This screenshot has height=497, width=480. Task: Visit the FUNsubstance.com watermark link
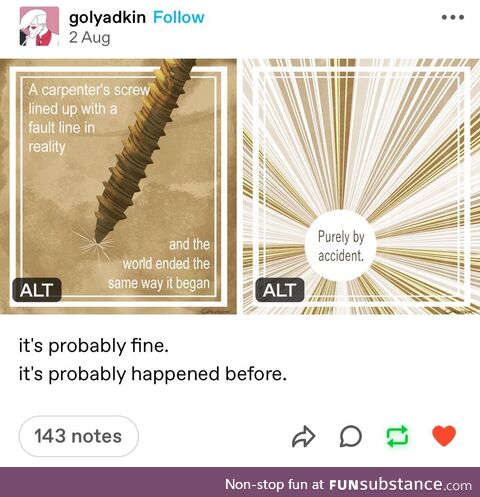click(400, 484)
